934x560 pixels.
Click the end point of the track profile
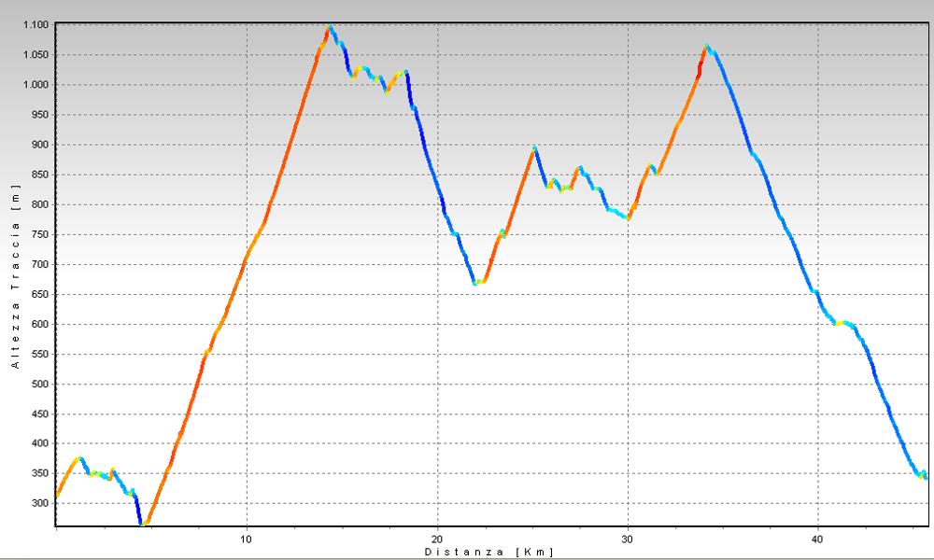[x=925, y=477]
